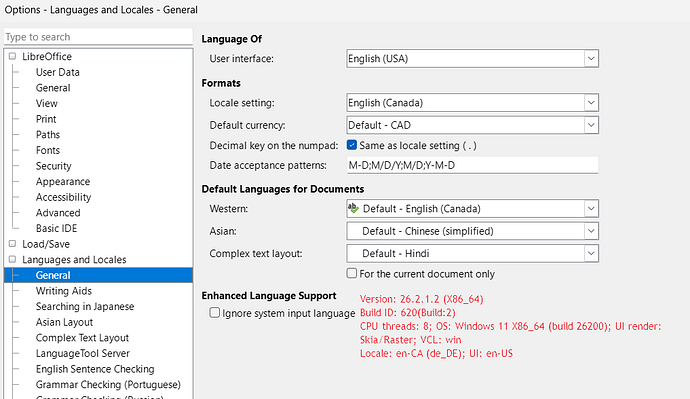Expand the Load/Save tree node
This screenshot has width=690, height=399.
(x=12, y=243)
